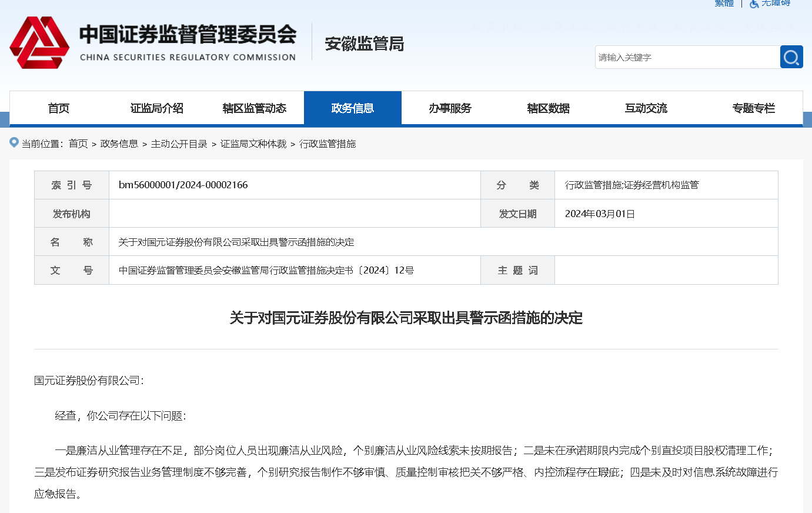Go to 政务信息 in the breadcrumb
Image resolution: width=812 pixels, height=513 pixels.
tap(119, 144)
